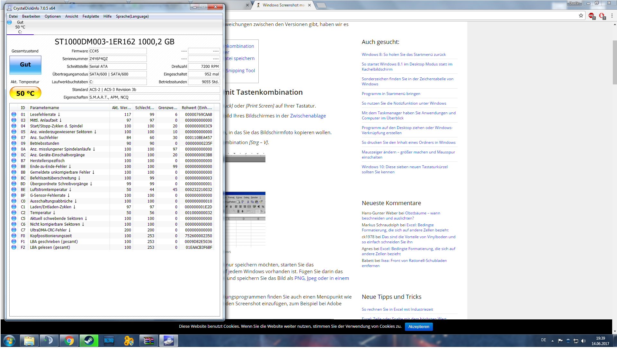617x364 pixels.
Task: Click the 50 °C temperature indicator
Action: tap(25, 93)
